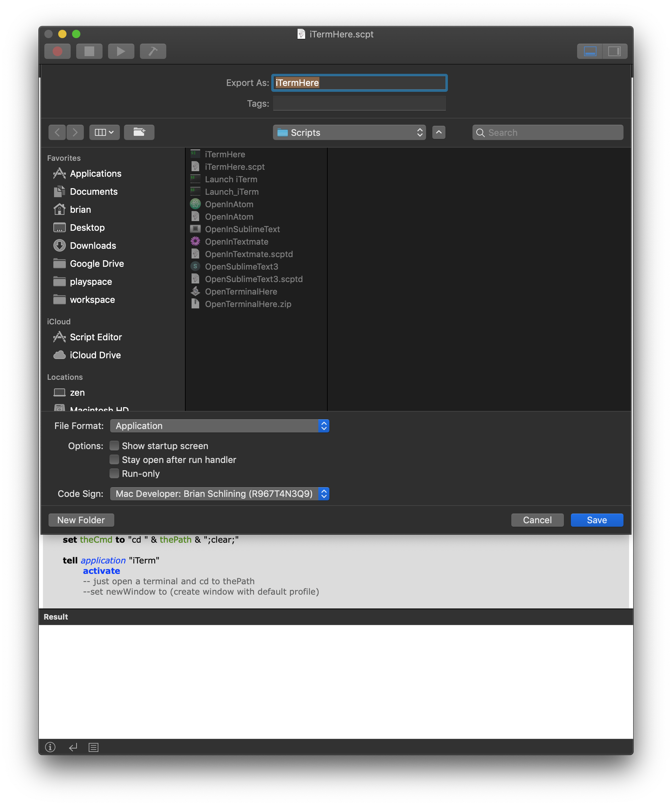
Task: Open the Scripts folder location dropdown
Action: click(x=349, y=132)
